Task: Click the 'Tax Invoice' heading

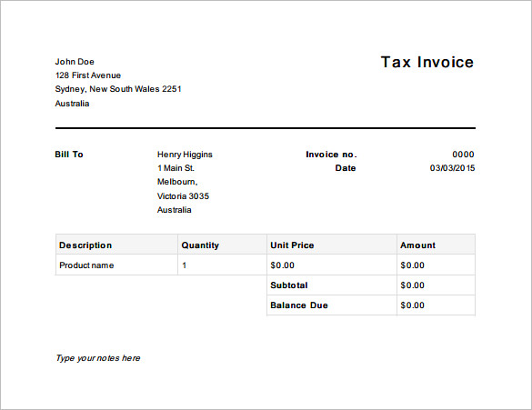Action: (x=427, y=63)
